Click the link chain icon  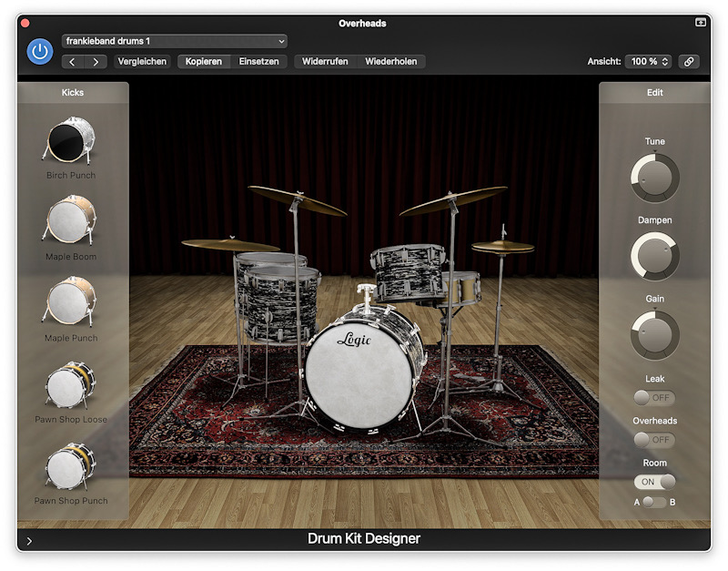click(689, 62)
